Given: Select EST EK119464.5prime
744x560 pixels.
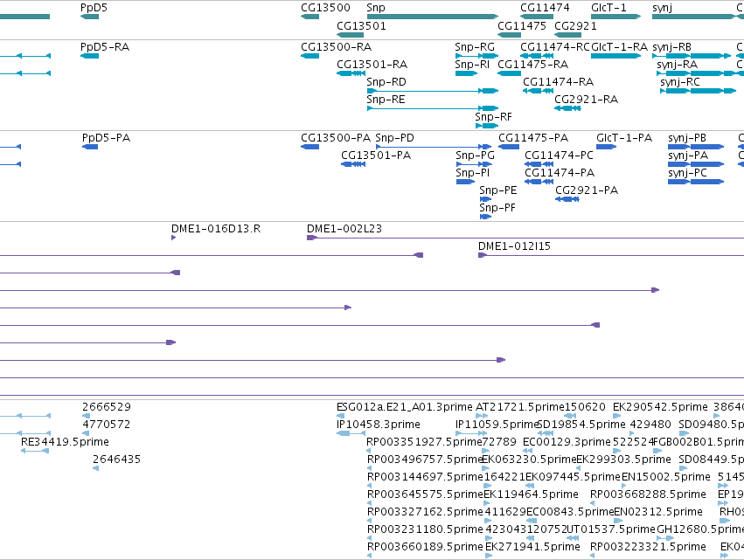Looking at the screenshot, I should (x=488, y=503).
